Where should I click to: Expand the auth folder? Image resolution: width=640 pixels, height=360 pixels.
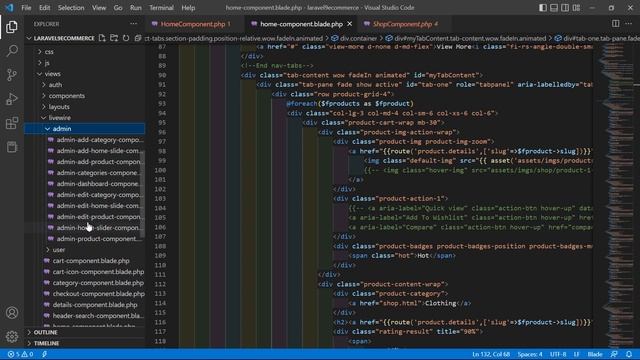pos(84,84)
